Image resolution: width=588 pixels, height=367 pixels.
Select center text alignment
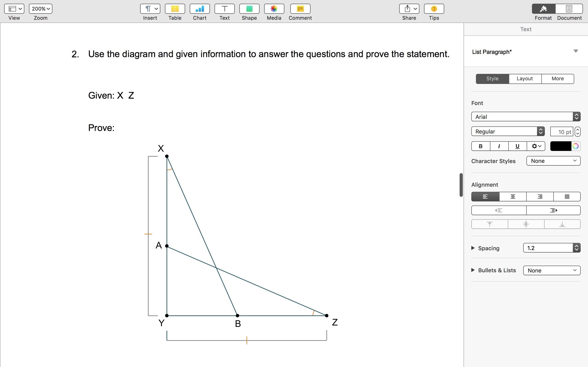513,197
